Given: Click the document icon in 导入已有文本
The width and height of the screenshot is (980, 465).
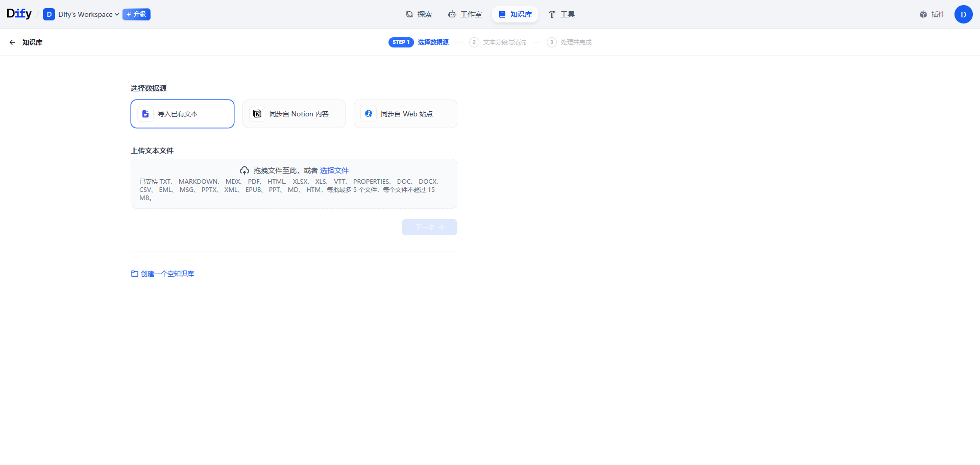Looking at the screenshot, I should click(x=145, y=114).
